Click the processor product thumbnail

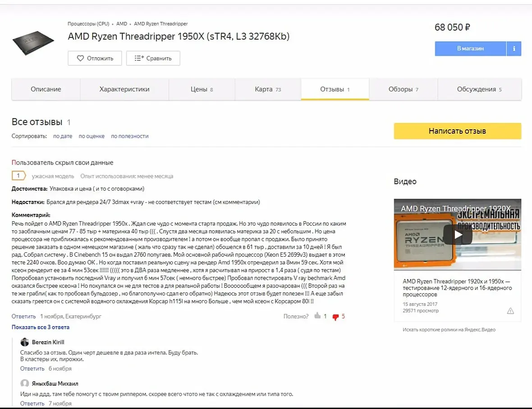coord(33,43)
